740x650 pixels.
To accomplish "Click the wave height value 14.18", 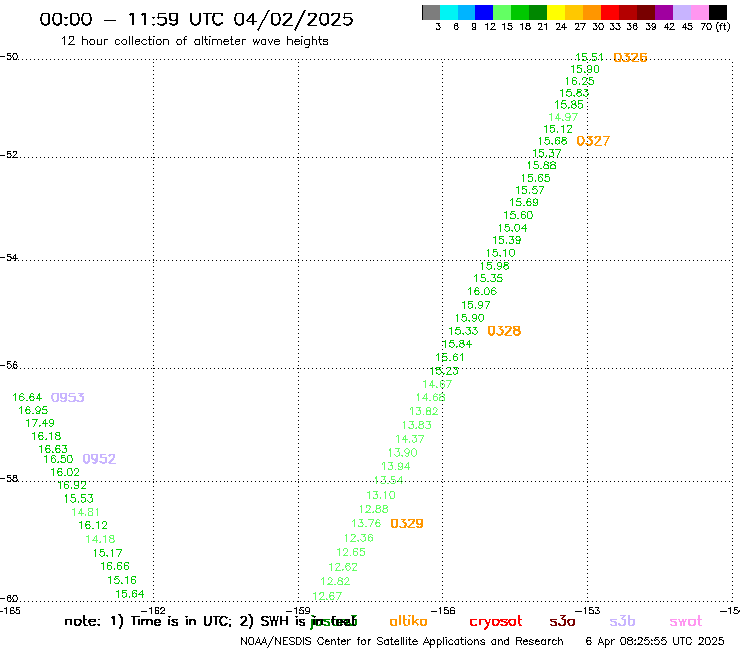I will tap(100, 539).
